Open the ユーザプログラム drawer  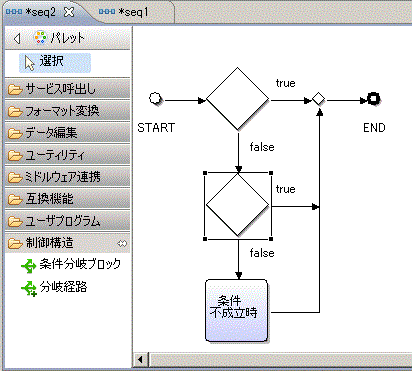click(x=68, y=221)
